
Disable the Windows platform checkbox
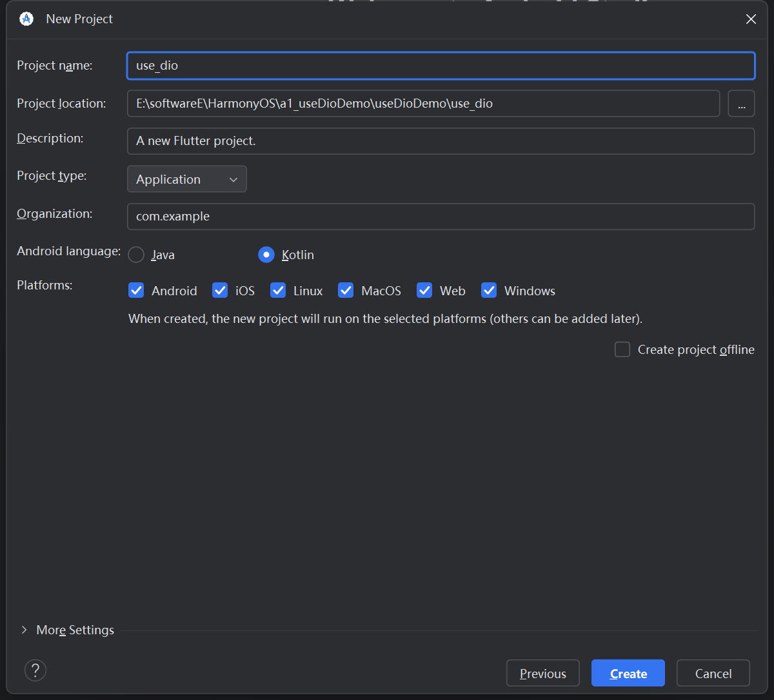click(489, 290)
